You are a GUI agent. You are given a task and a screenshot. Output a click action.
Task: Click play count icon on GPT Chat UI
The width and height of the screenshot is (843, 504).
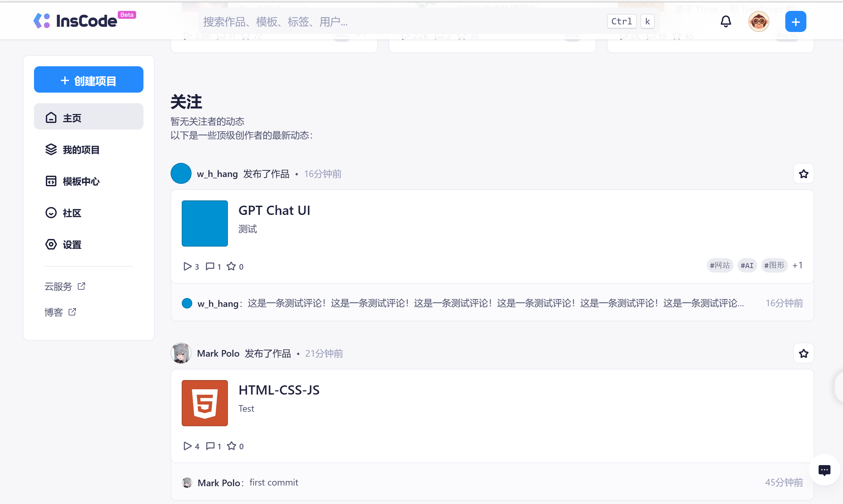pyautogui.click(x=187, y=266)
